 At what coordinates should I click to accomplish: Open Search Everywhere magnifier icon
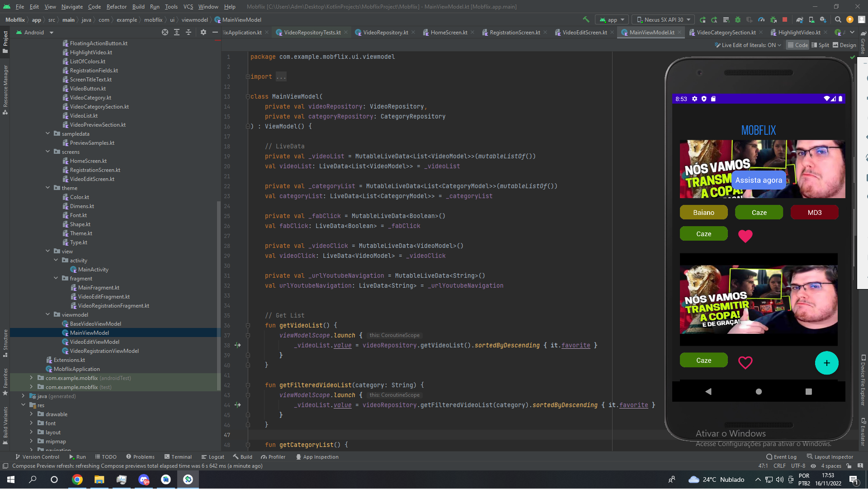[x=838, y=20]
